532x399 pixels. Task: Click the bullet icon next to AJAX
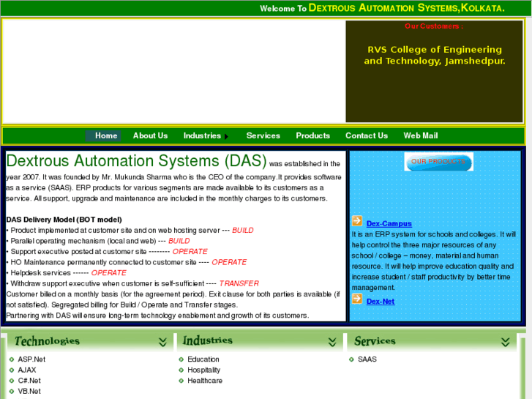pyautogui.click(x=12, y=370)
